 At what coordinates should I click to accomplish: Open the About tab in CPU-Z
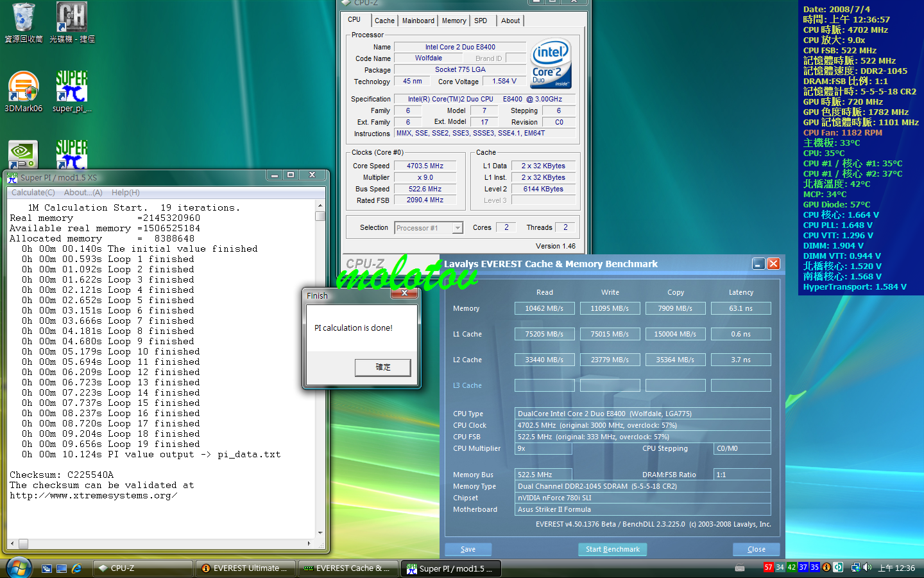[x=511, y=21]
